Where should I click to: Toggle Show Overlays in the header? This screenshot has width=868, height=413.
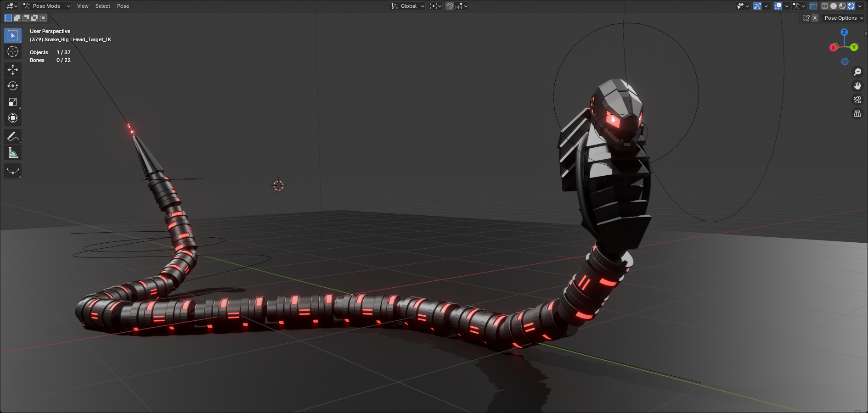pos(777,6)
